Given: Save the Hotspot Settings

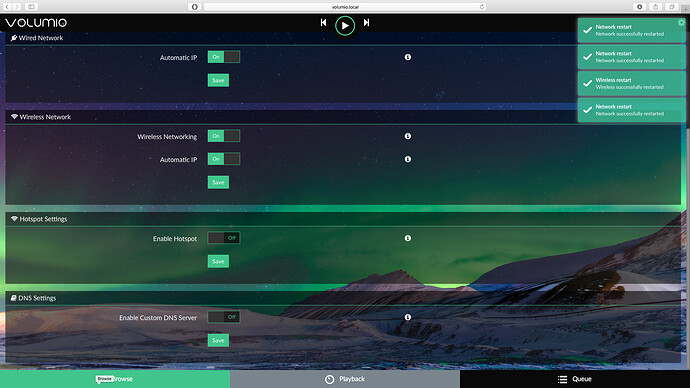Looking at the screenshot, I should [218, 261].
